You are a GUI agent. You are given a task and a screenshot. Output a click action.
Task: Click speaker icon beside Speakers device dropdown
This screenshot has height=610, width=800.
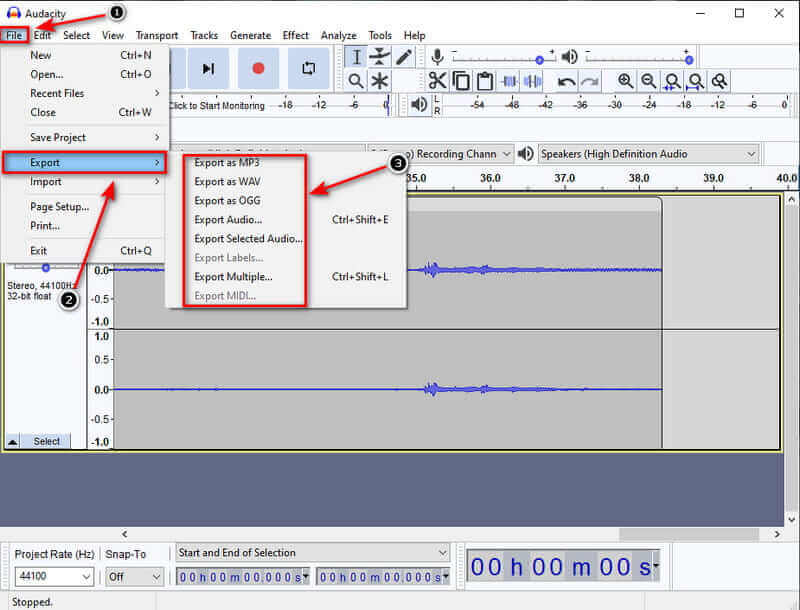point(526,154)
